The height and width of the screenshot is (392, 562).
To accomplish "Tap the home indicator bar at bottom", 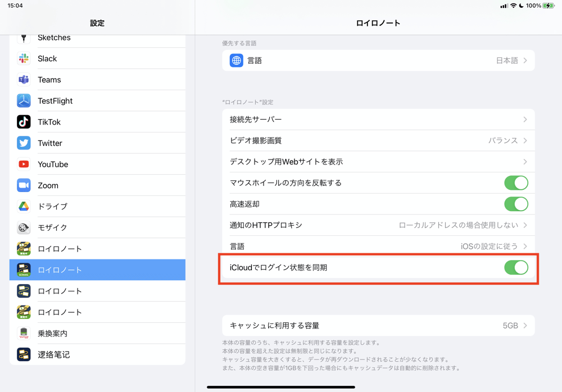I will 280,386.
